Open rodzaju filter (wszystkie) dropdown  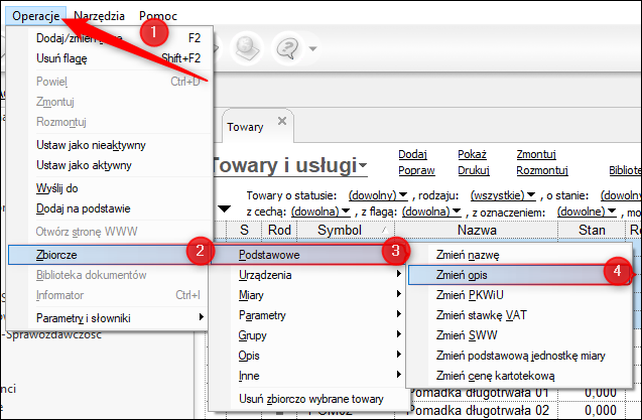pyautogui.click(x=503, y=196)
